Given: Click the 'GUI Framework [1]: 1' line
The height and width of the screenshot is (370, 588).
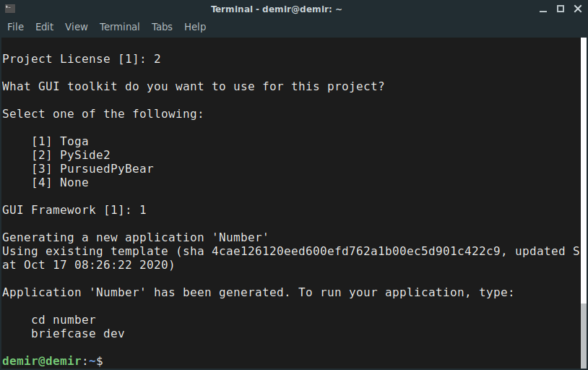Looking at the screenshot, I should (74, 210).
